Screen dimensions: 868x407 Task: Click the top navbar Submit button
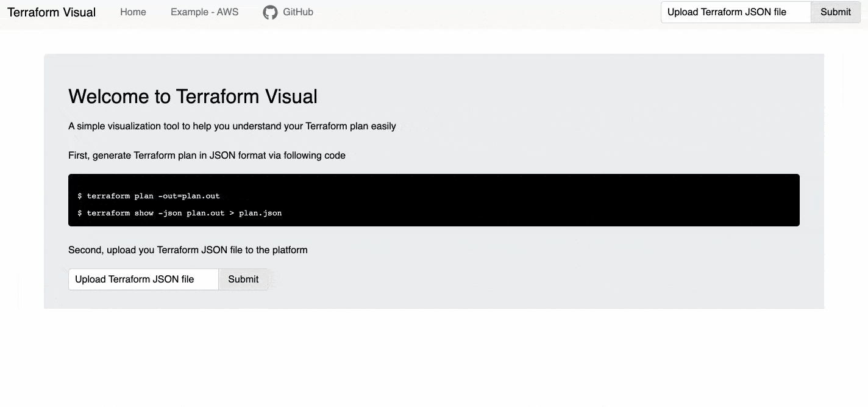click(x=835, y=12)
